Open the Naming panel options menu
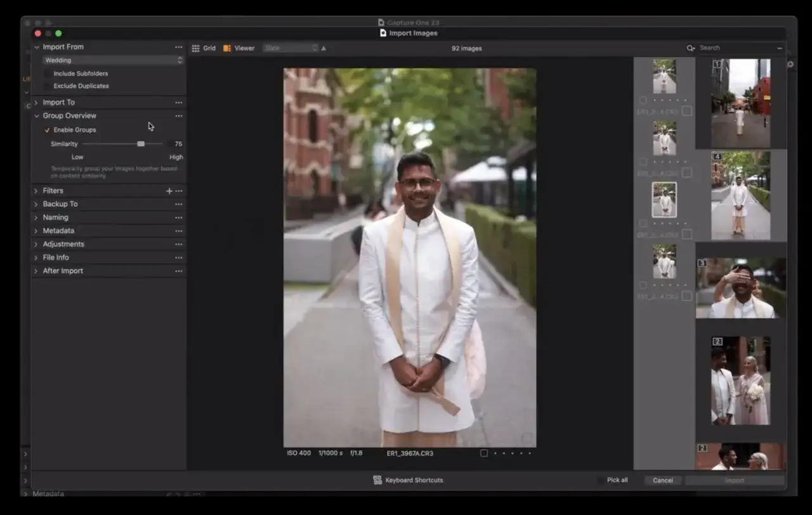Image resolution: width=812 pixels, height=515 pixels. (x=179, y=218)
